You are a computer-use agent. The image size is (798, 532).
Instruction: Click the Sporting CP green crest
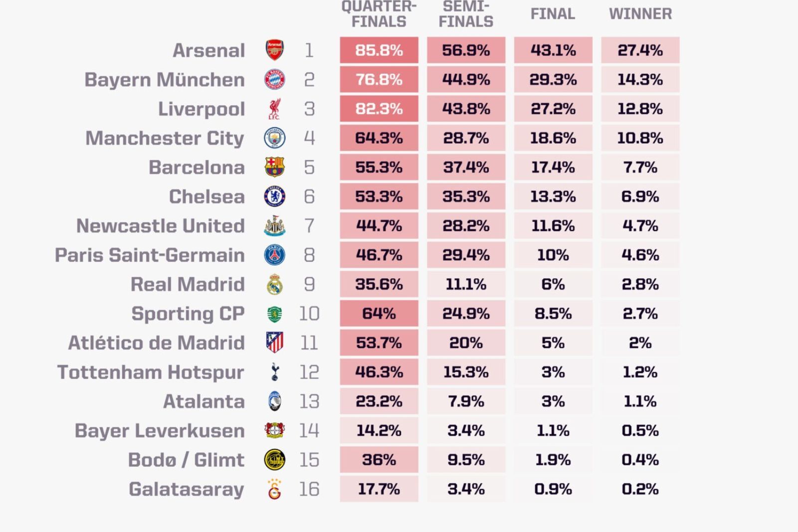tap(274, 314)
